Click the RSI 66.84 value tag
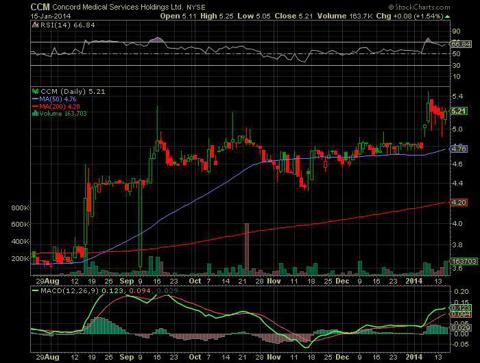Screen dimensions: 480x363 pos(461,44)
